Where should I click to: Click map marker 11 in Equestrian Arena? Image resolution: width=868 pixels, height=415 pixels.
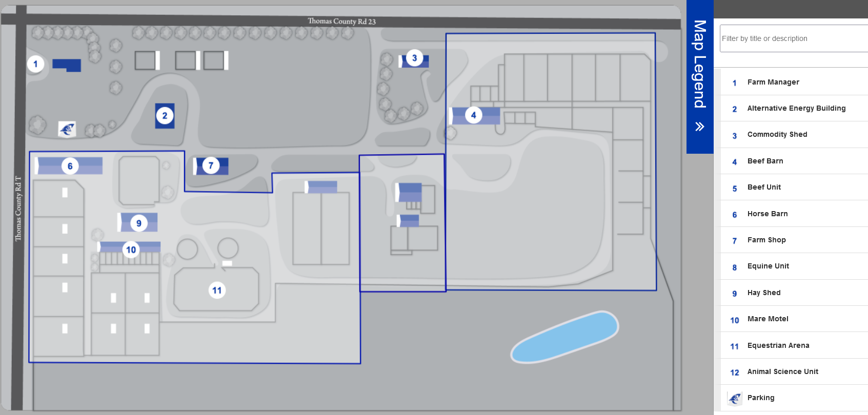coord(217,291)
